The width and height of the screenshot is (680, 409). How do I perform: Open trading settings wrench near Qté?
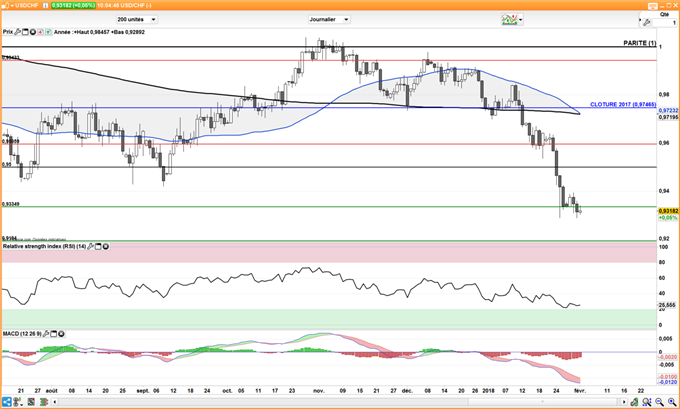click(647, 23)
